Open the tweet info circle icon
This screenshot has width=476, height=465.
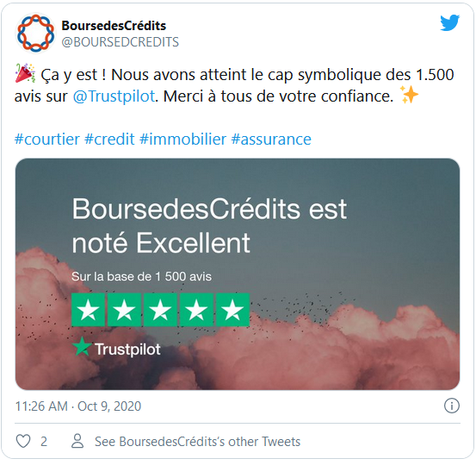click(x=452, y=406)
